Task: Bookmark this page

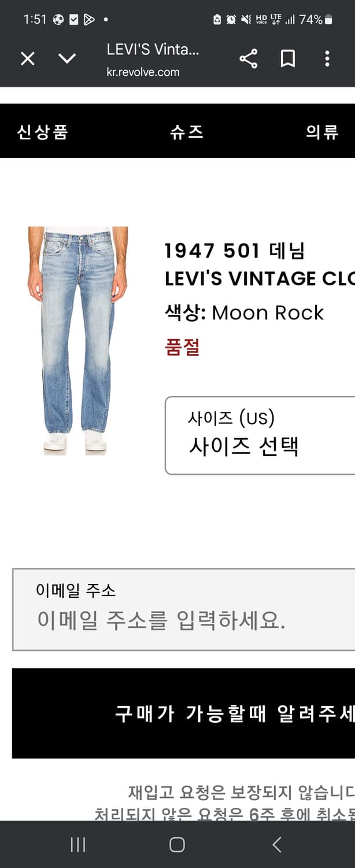Action: point(288,58)
